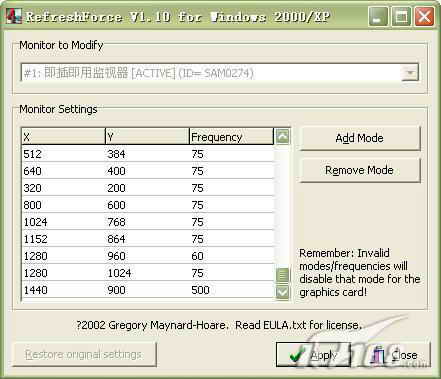Click scroll down arrow of modes list
This screenshot has height=379, width=441.
[x=282, y=293]
